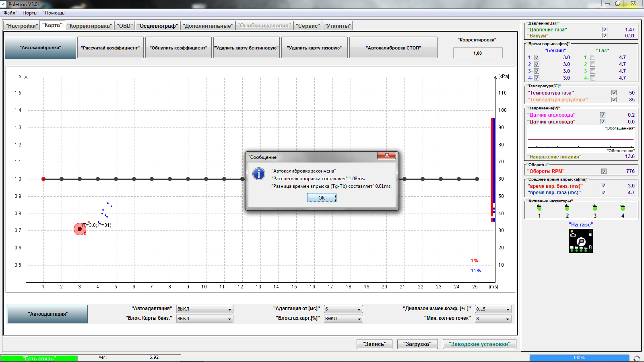This screenshot has width=644, height=362.
Task: Click the "Корректировка" value field 1,08
Action: pyautogui.click(x=478, y=53)
